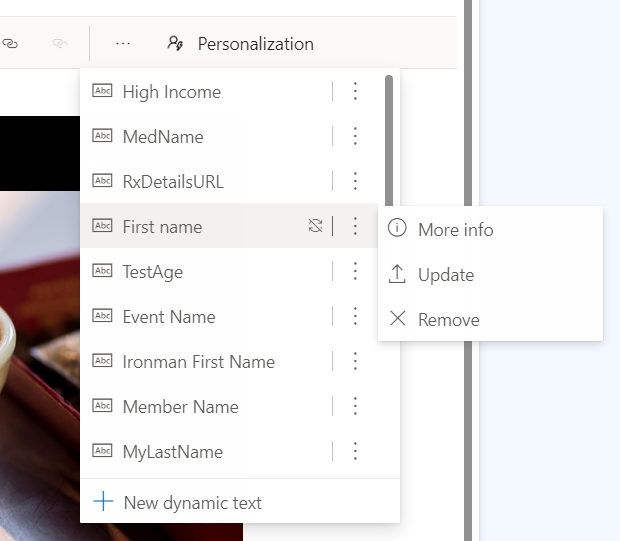Add New dynamic text
The width and height of the screenshot is (620, 541).
[192, 503]
